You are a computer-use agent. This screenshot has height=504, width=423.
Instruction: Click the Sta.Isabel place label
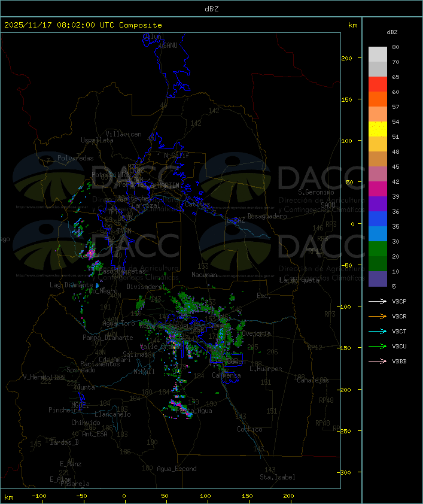coord(278,477)
